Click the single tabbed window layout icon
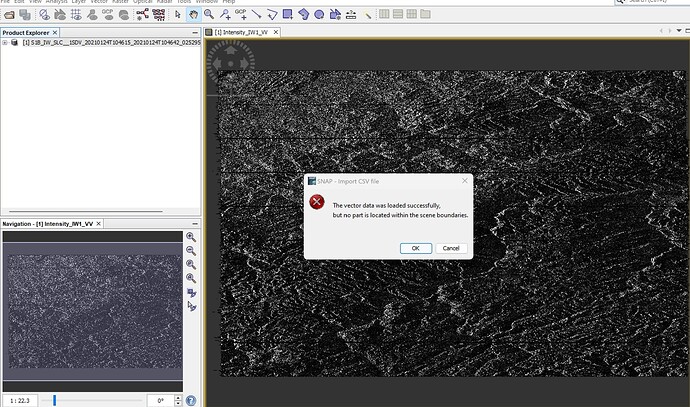Image resolution: width=690 pixels, height=407 pixels. pos(425,14)
